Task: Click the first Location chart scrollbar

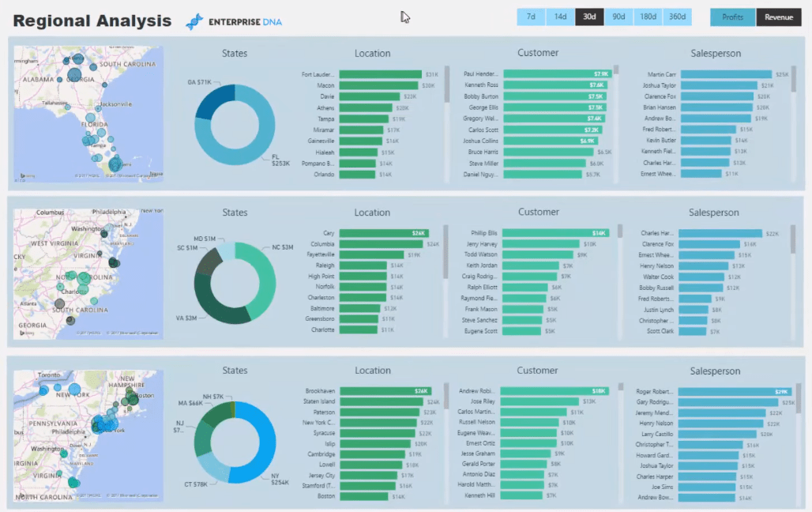Action: (447, 84)
